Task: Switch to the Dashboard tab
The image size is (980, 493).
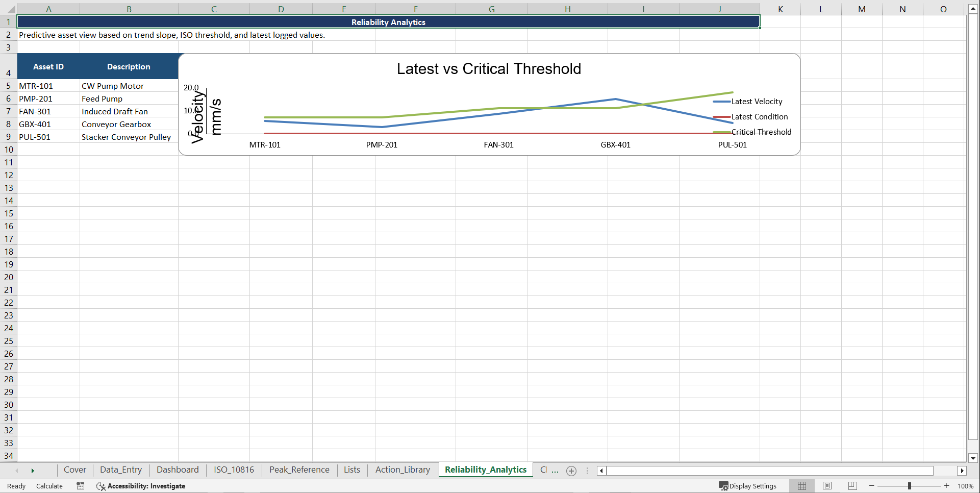Action: coord(178,470)
